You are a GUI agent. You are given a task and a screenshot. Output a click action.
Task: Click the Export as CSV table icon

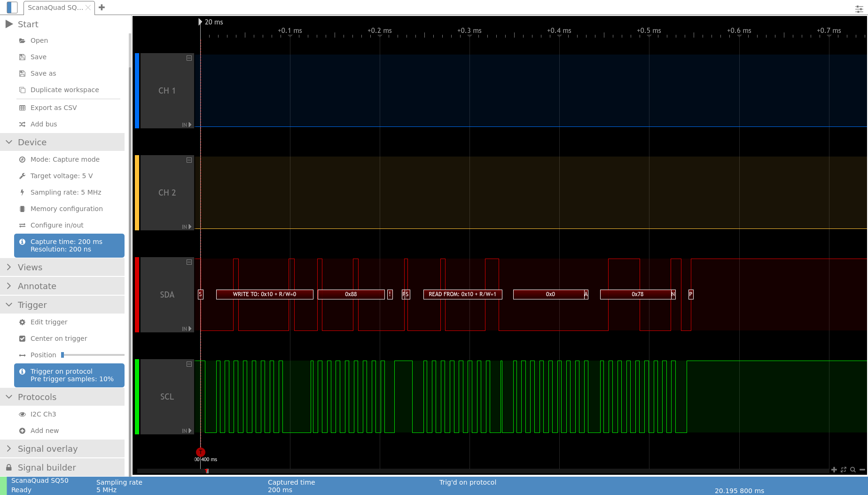22,108
